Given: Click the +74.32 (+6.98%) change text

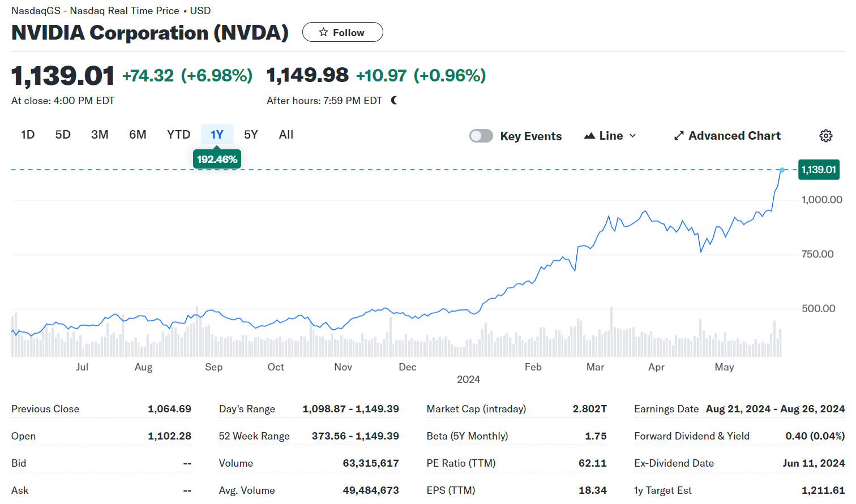Looking at the screenshot, I should click(187, 75).
